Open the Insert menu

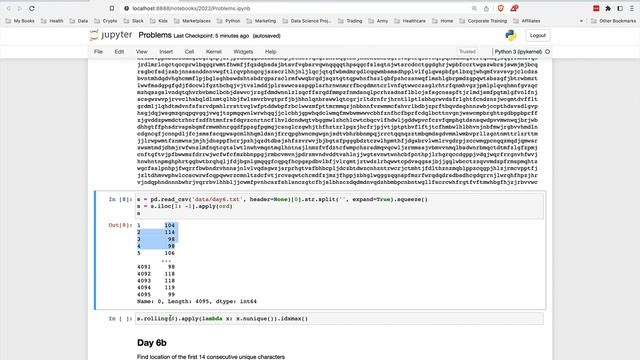tap(166, 52)
